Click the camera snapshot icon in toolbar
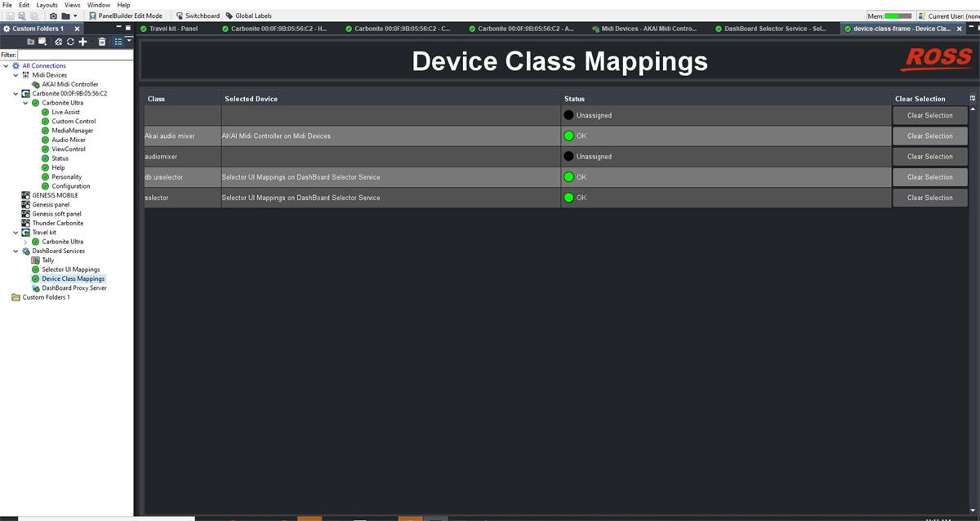 click(x=54, y=16)
